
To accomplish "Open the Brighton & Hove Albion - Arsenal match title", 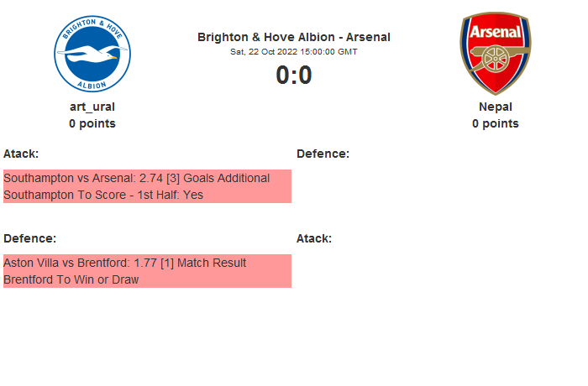I will (294, 37).
